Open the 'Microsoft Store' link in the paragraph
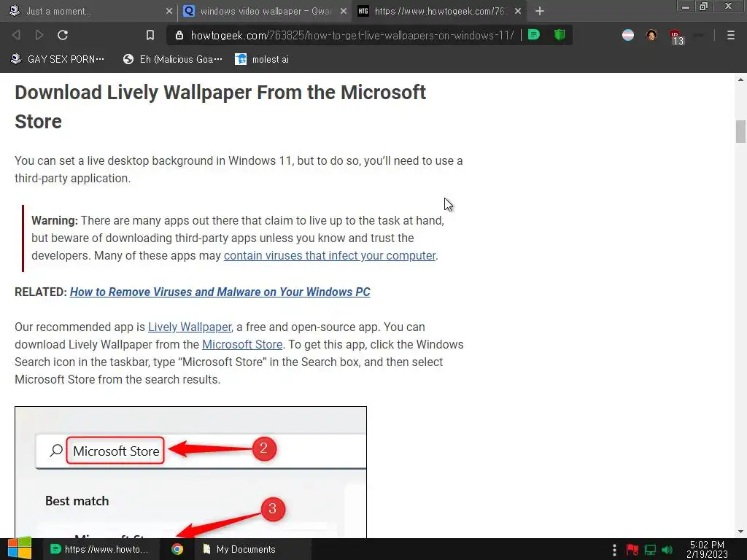This screenshot has height=560, width=747. 242,345
